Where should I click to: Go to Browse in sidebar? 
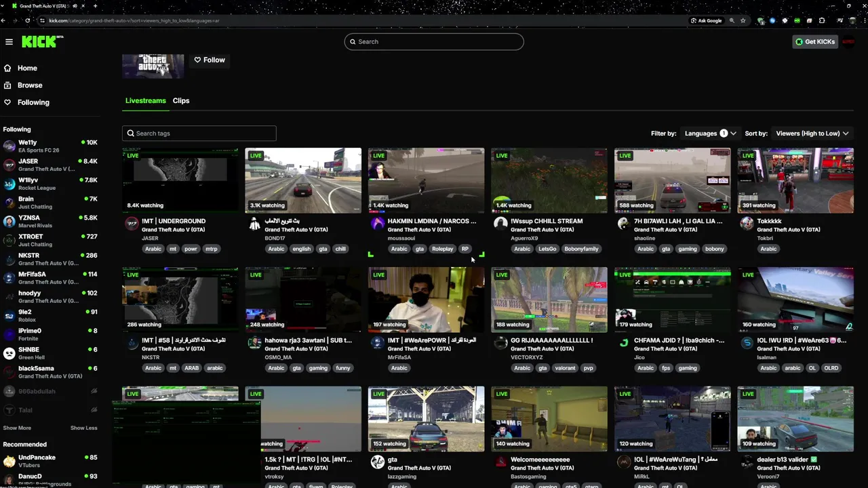coord(30,85)
